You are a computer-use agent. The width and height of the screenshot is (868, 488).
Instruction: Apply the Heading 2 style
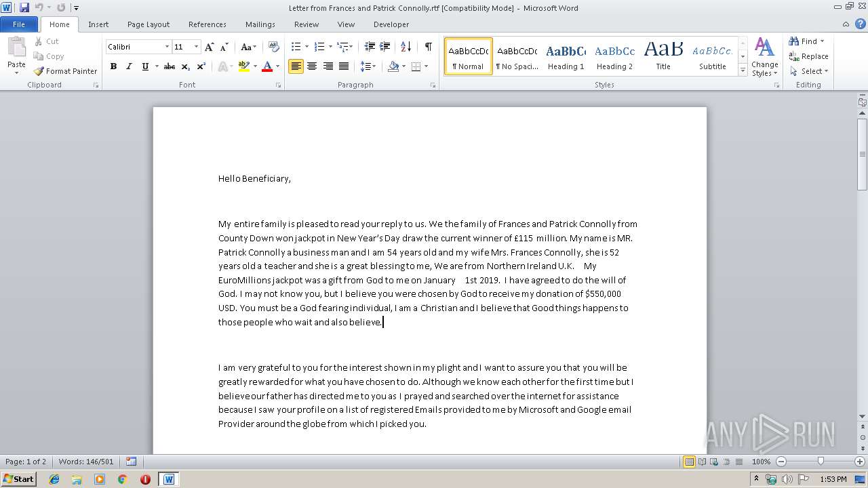[x=614, y=56]
